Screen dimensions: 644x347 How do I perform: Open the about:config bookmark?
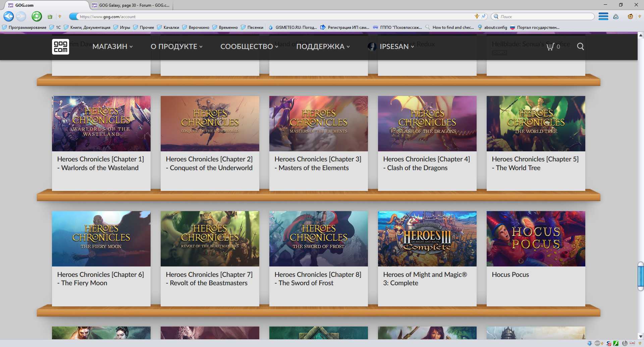pyautogui.click(x=492, y=28)
